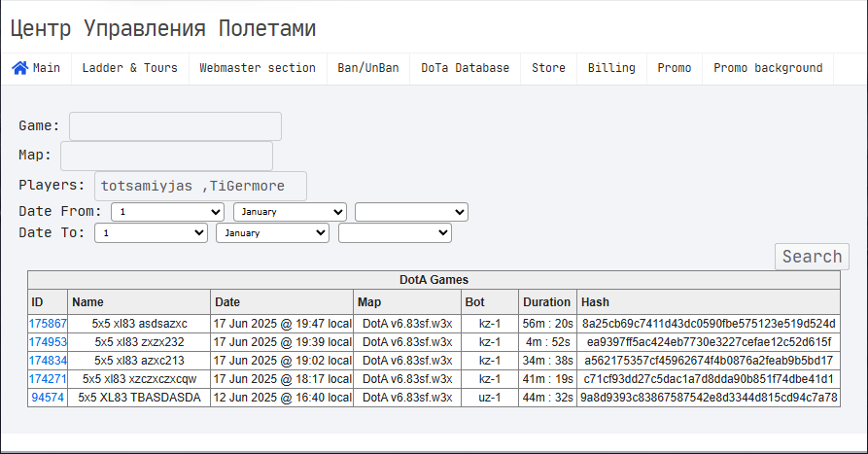The image size is (868, 454).
Task: Select game name 5x5 xl83 asdsazxc
Action: point(140,324)
